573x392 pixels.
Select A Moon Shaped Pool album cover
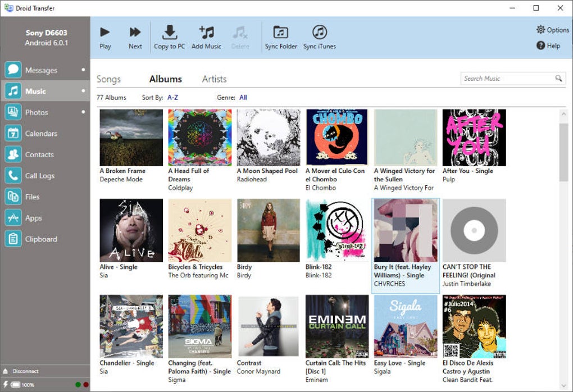[269, 138]
